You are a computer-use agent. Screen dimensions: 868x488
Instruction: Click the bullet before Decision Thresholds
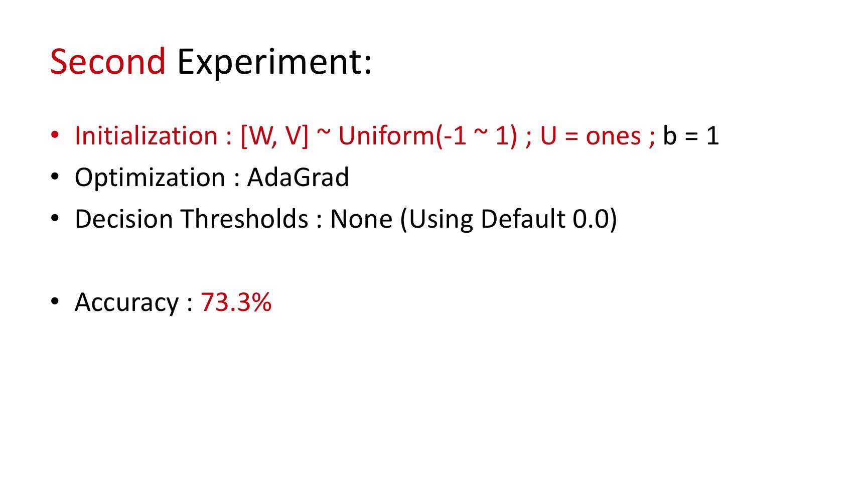point(55,218)
